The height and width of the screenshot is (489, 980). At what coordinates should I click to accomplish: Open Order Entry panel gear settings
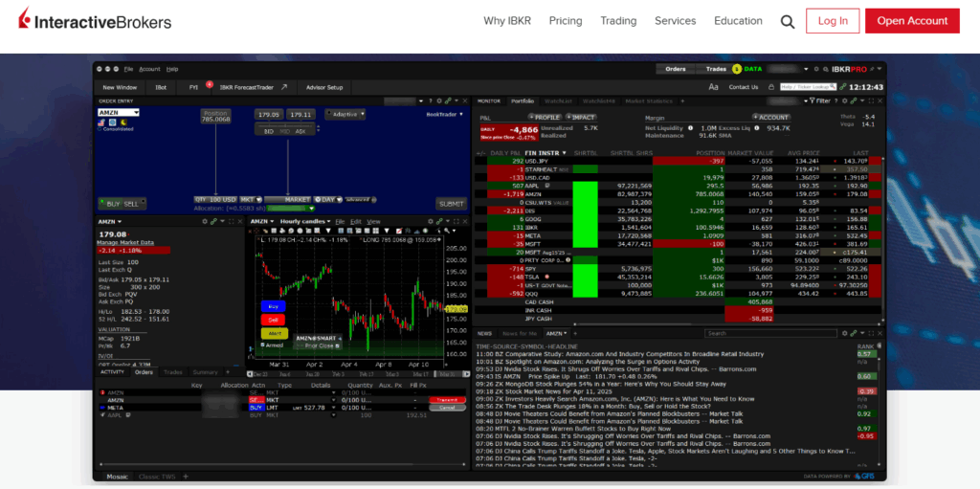pos(439,100)
